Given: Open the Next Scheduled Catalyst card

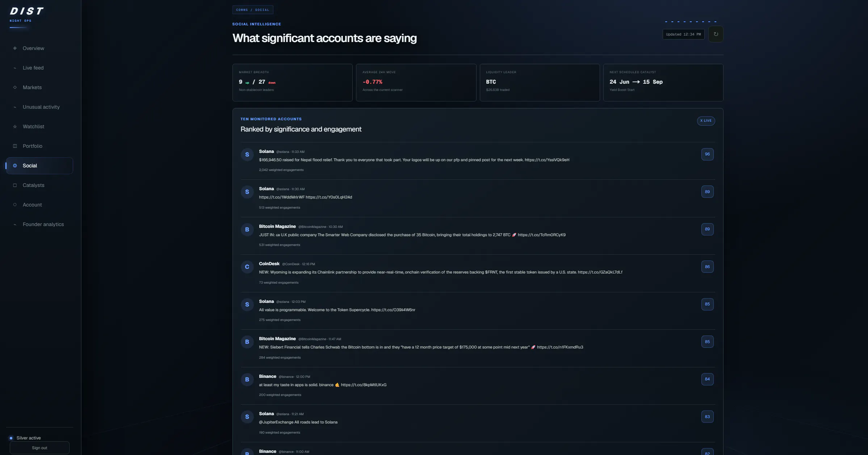Looking at the screenshot, I should tap(663, 83).
